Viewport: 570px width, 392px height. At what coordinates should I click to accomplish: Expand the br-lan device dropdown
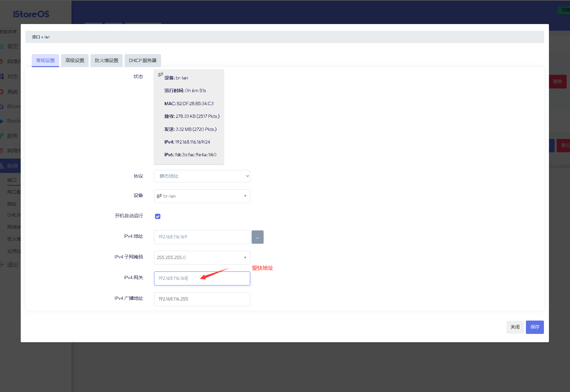[202, 196]
